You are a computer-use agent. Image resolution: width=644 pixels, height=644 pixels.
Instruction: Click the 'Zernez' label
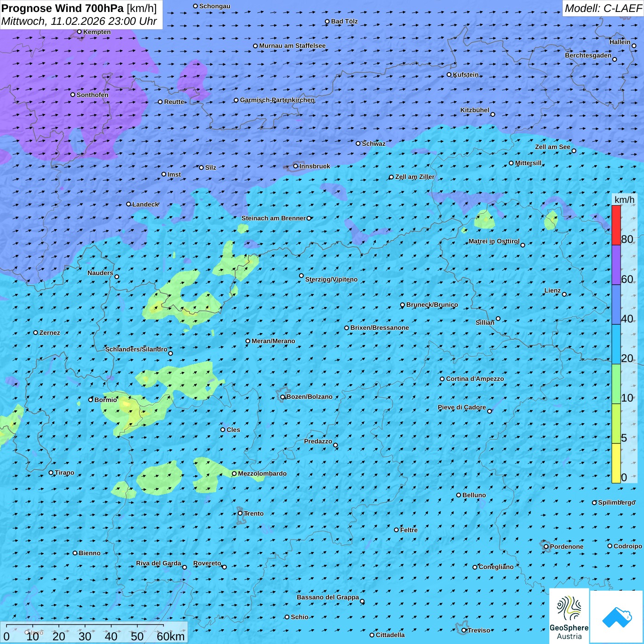coord(50,333)
